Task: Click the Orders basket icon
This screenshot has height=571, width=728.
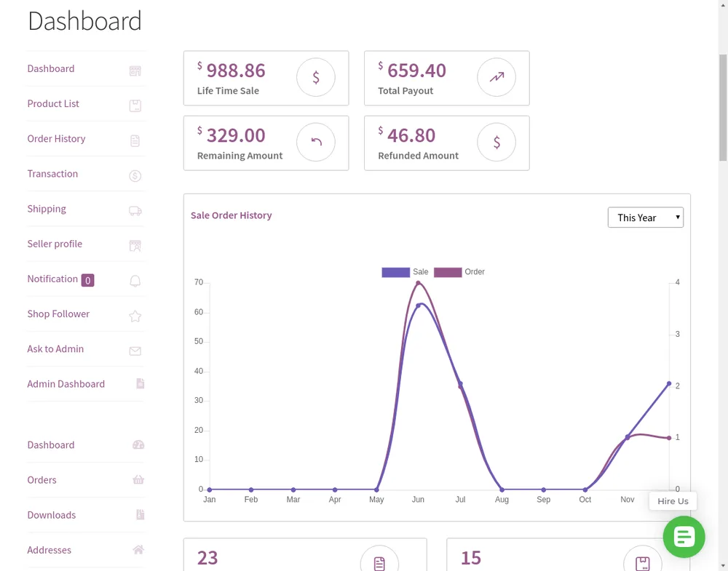Action: [x=138, y=479]
